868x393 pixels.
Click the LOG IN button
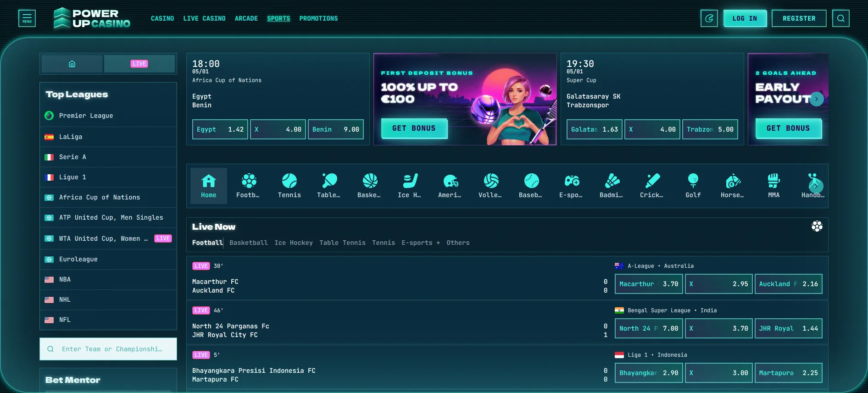tap(745, 18)
